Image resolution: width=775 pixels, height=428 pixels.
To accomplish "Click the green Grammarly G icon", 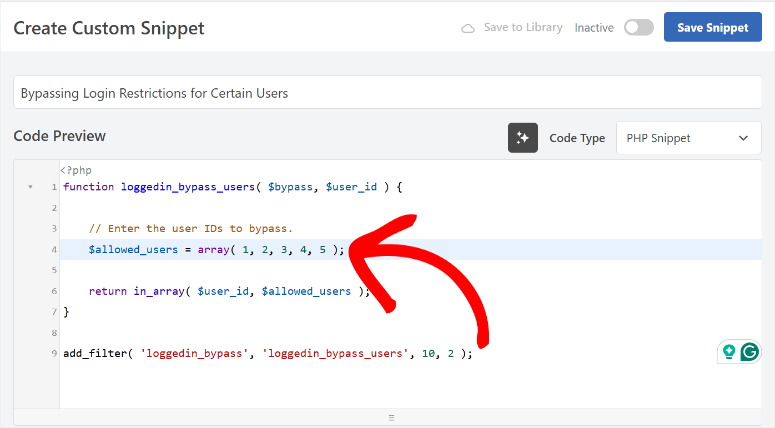I will click(749, 352).
